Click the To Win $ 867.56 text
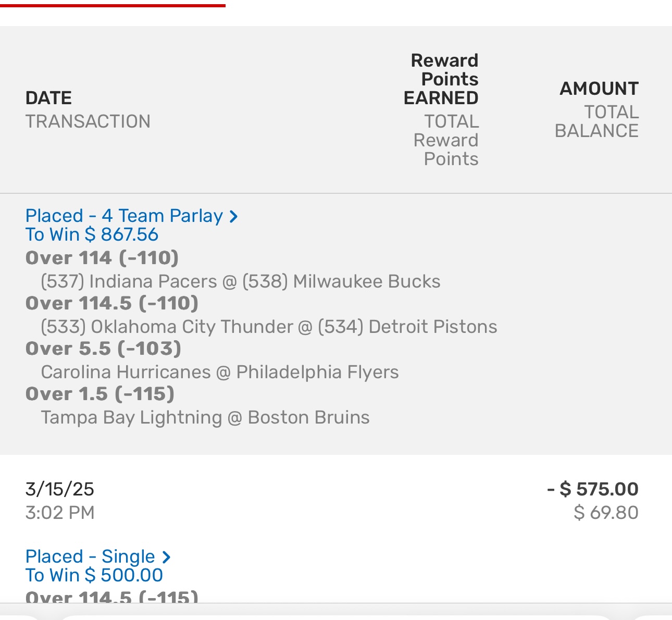Image resolution: width=672 pixels, height=620 pixels. click(92, 234)
